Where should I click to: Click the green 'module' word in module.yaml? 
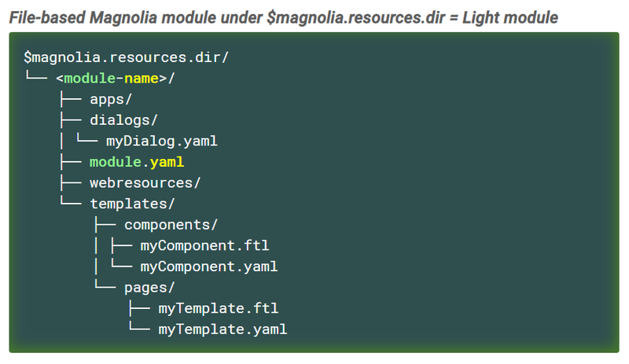[115, 162]
